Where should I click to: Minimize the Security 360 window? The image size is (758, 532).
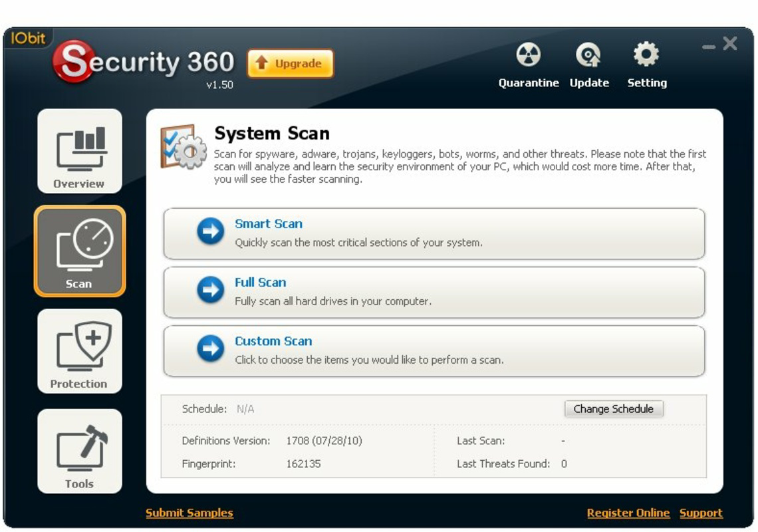tap(709, 47)
